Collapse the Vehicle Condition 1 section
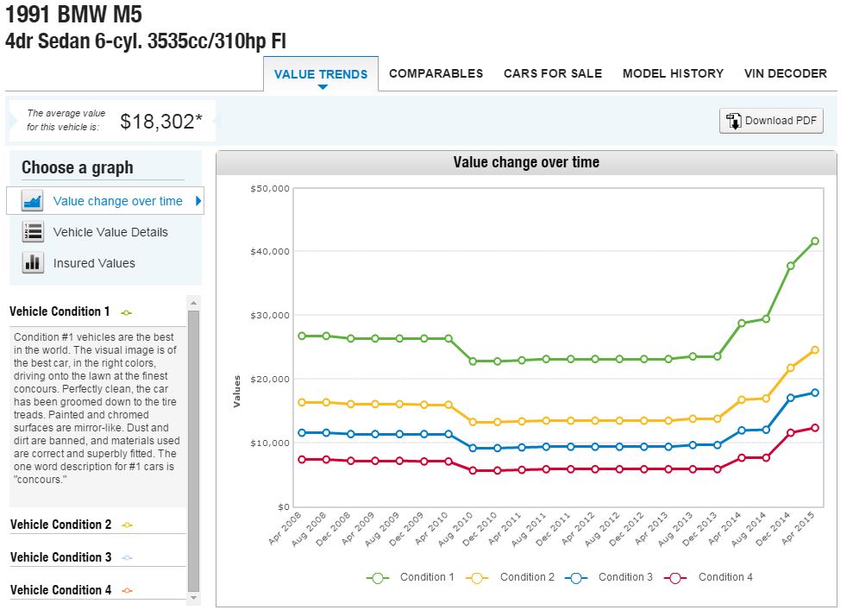 (60, 311)
